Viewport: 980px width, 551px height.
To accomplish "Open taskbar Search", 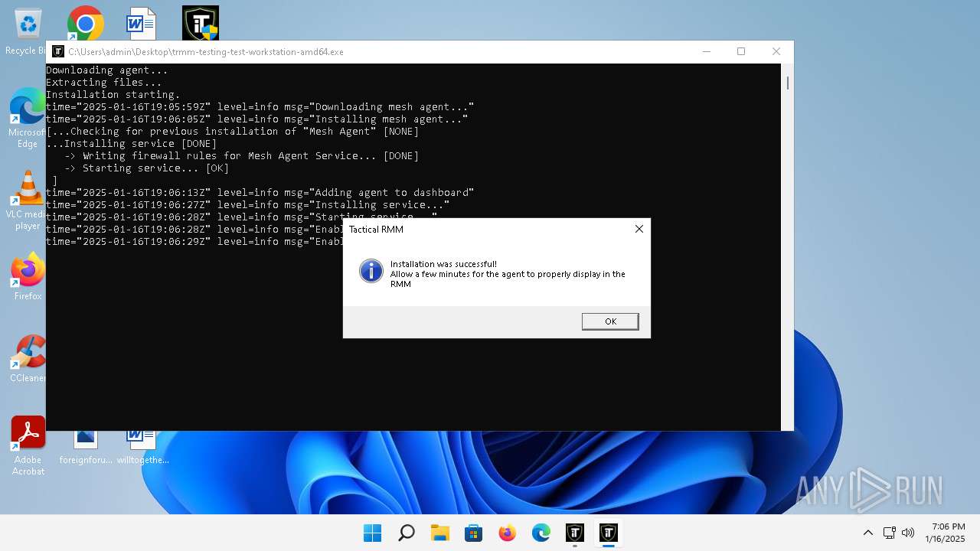I will [407, 533].
